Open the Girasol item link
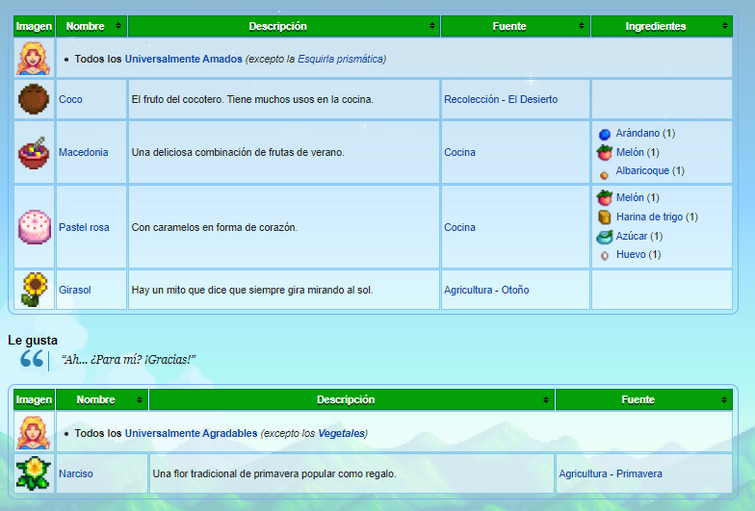 tap(75, 290)
